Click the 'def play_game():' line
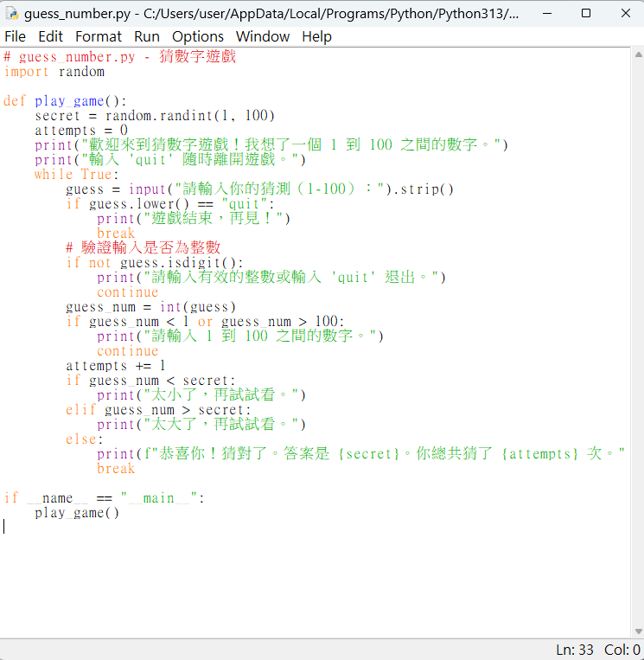 (x=65, y=101)
